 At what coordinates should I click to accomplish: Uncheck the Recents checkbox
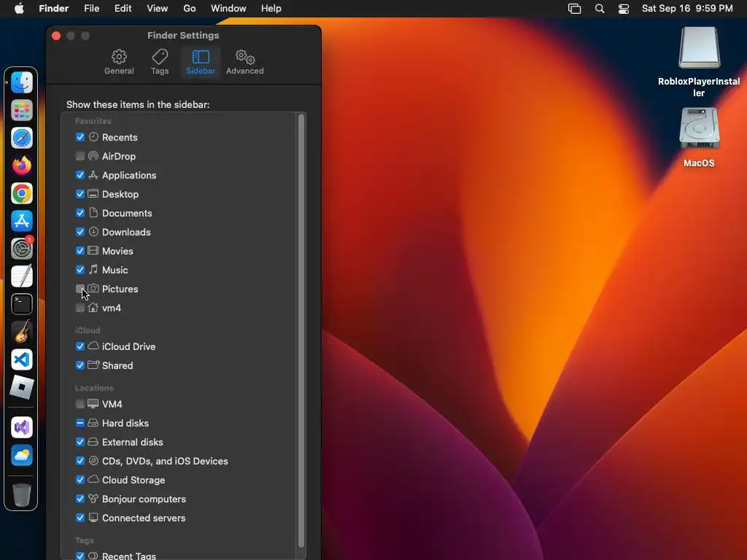click(80, 137)
